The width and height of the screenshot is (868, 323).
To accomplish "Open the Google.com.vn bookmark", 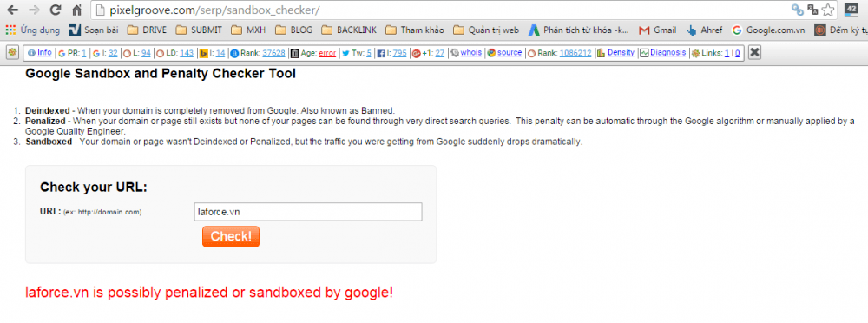I will tap(768, 30).
